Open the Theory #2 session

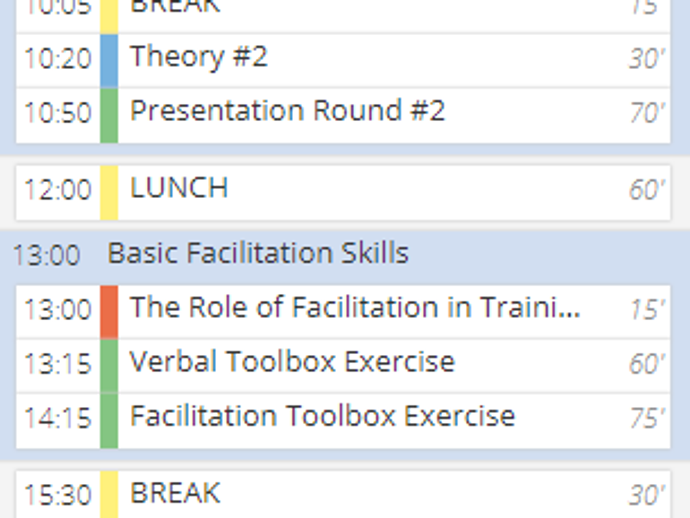(x=199, y=57)
